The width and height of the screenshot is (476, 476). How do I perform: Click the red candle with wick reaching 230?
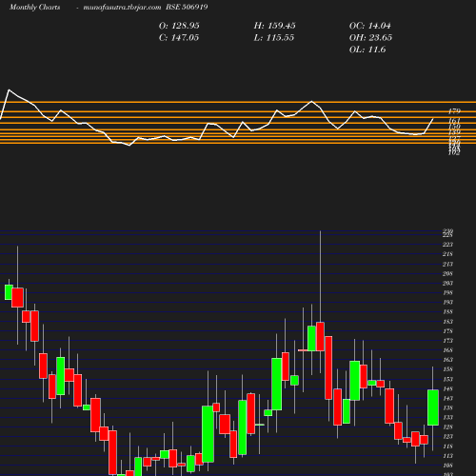point(320,337)
